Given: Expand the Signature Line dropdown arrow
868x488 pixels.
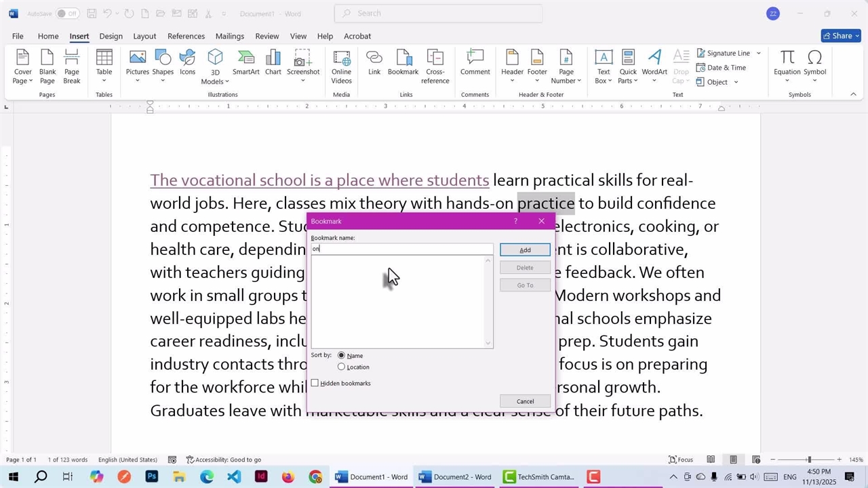Looking at the screenshot, I should coord(759,54).
